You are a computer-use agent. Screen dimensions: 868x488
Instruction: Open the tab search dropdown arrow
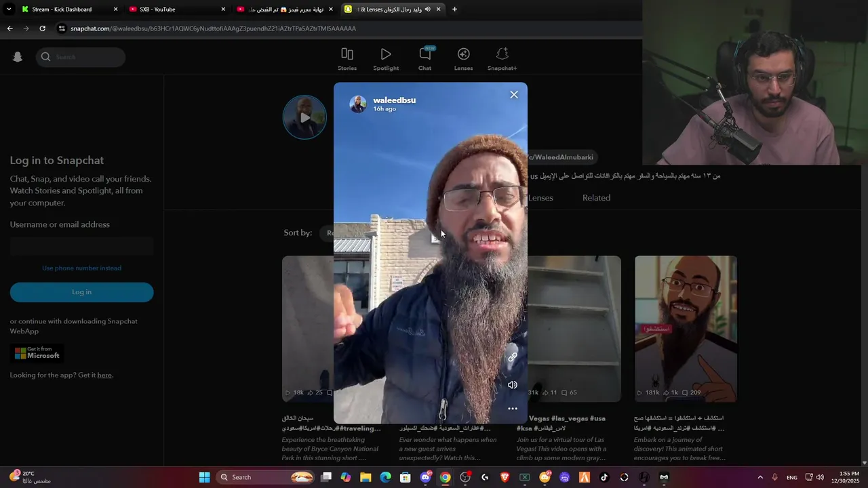tap(8, 9)
